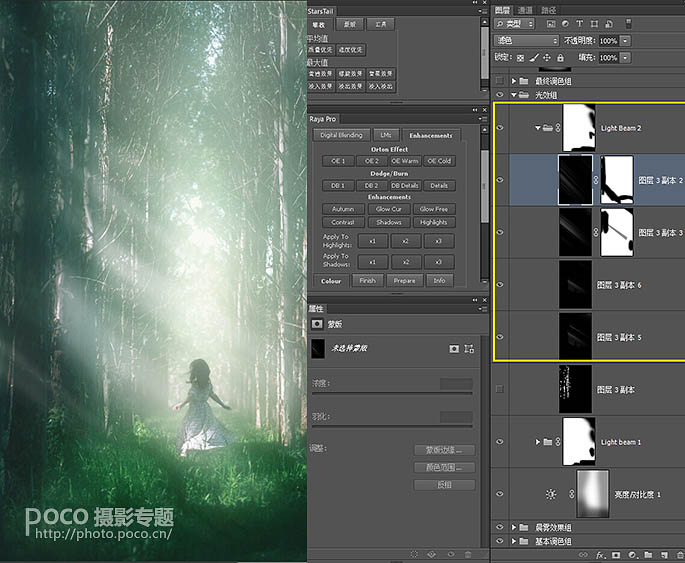The width and height of the screenshot is (685, 563).
Task: Lock position move icon in Layers panel
Action: [x=547, y=58]
